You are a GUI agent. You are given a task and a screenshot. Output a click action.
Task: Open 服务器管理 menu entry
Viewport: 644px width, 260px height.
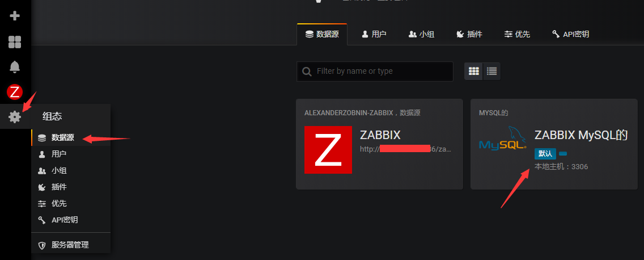(71, 245)
